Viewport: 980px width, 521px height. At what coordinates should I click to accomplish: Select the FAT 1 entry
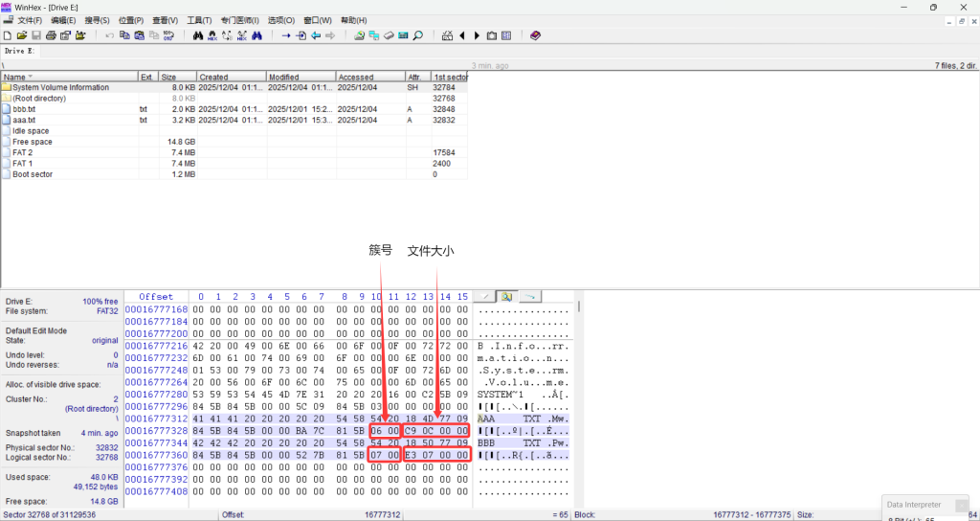[x=22, y=164]
